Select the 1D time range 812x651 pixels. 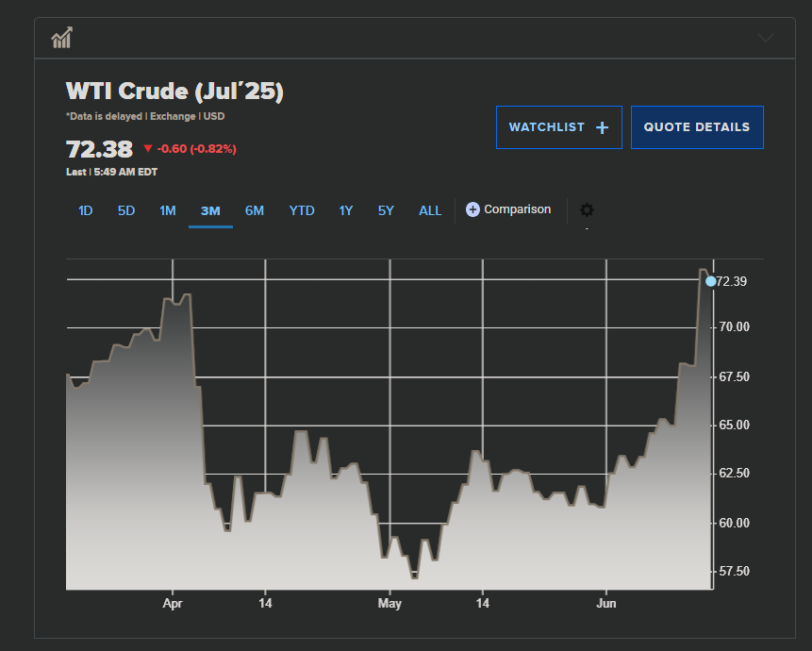tap(85, 210)
